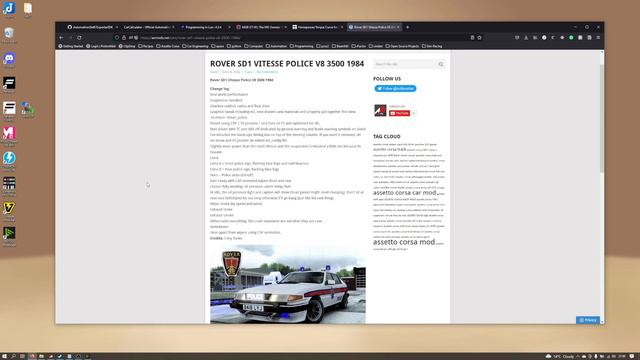Click the 'assetto corsa car mod' tag
This screenshot has height=360, width=640.
pos(404,193)
